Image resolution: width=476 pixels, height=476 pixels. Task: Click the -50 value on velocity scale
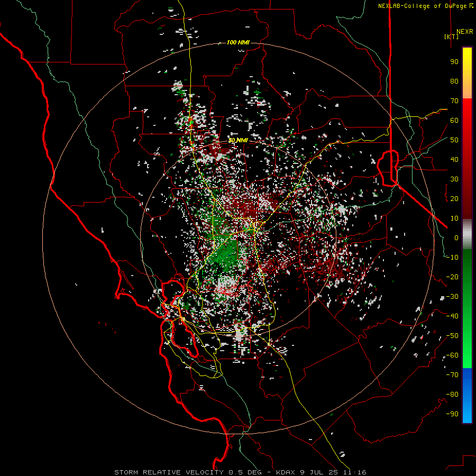pos(452,336)
